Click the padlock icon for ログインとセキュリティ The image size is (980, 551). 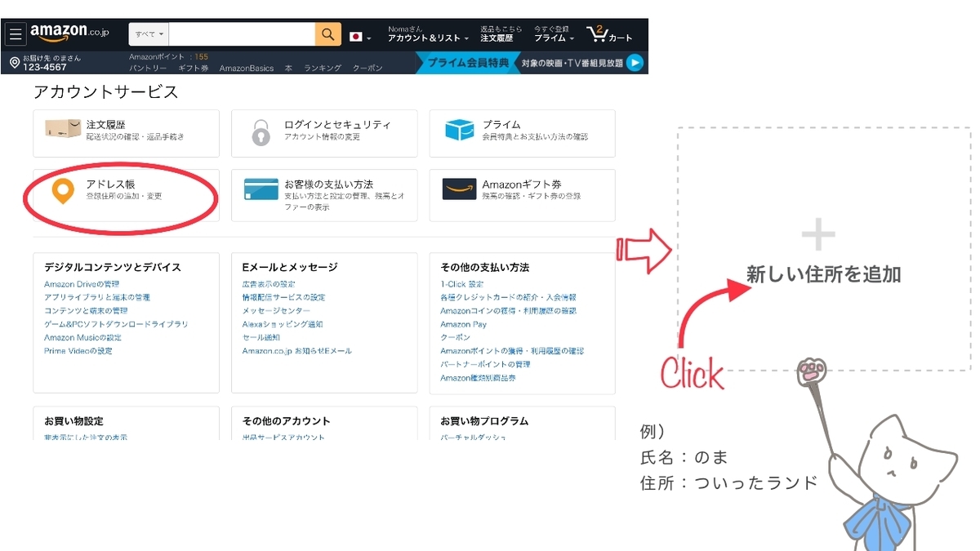click(x=261, y=131)
